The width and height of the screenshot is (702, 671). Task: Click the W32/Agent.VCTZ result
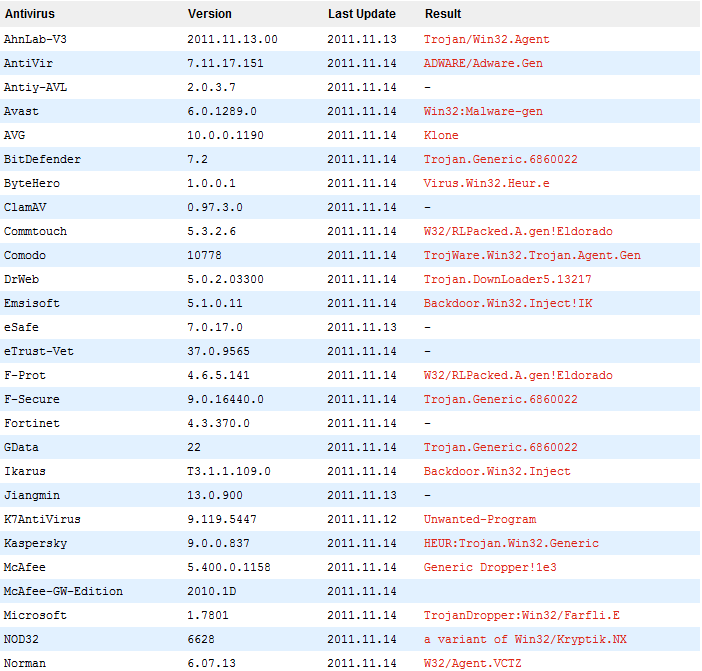[x=473, y=663]
